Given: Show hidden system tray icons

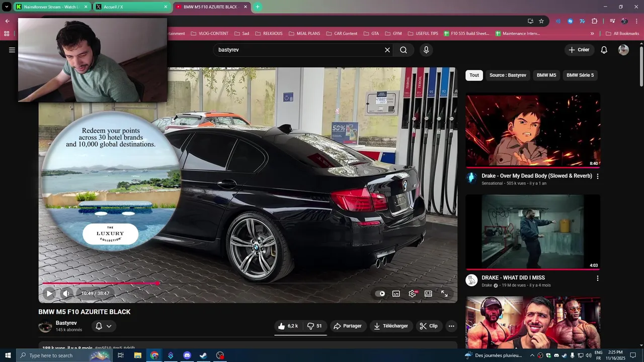Looking at the screenshot, I should click(x=531, y=355).
